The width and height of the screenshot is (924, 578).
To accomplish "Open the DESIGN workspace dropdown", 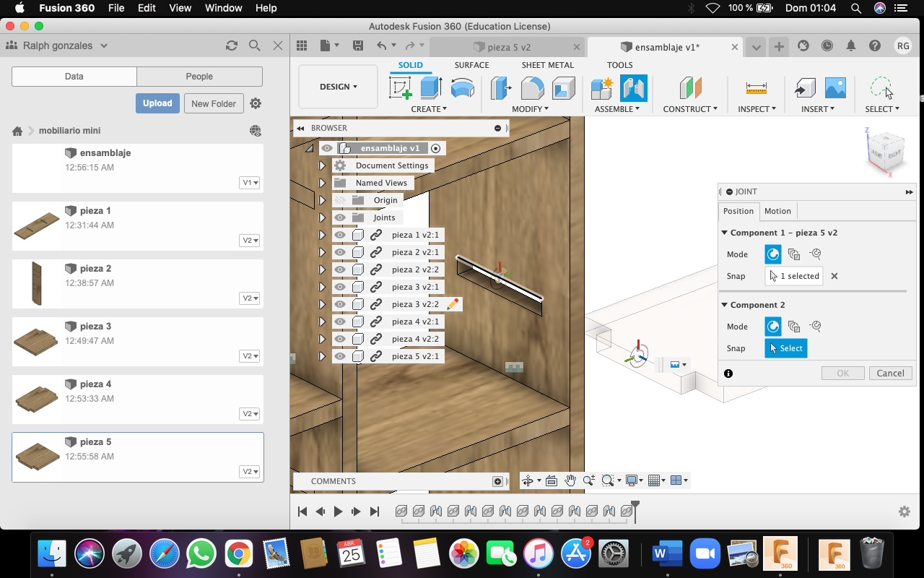I will point(339,87).
